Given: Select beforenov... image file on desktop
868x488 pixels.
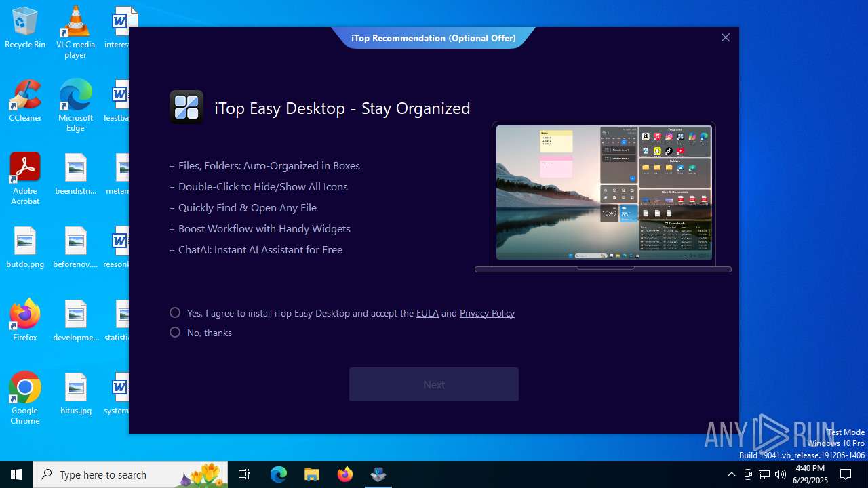Looking at the screenshot, I should (75, 247).
